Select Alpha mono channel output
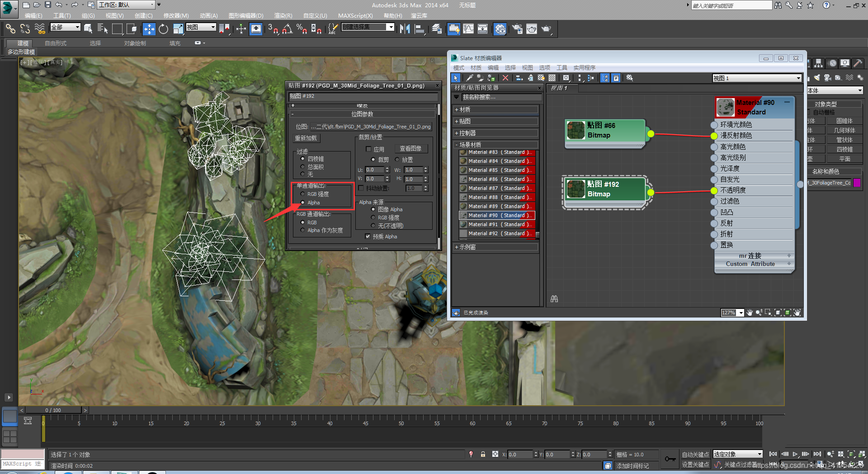 302,203
